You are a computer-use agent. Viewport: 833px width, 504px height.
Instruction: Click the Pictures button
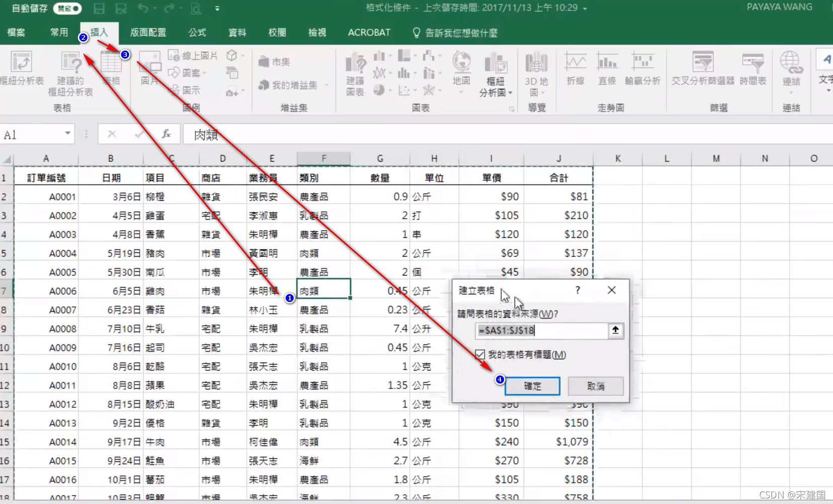(x=149, y=68)
